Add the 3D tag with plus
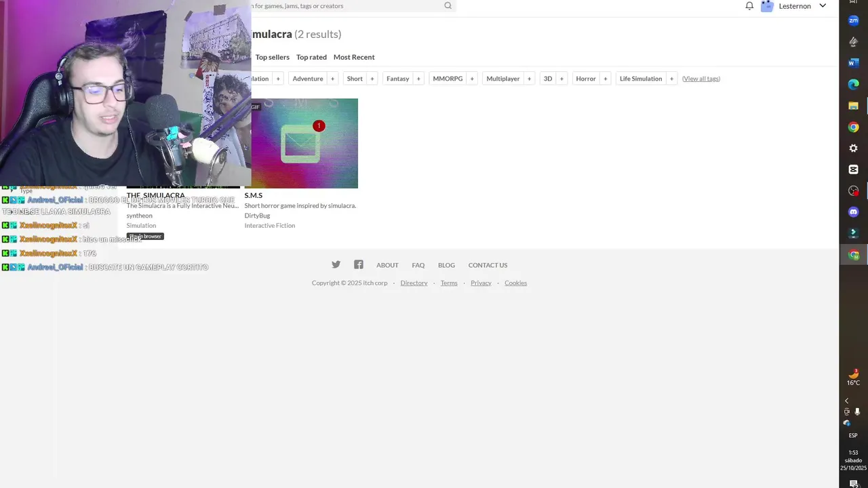 561,79
